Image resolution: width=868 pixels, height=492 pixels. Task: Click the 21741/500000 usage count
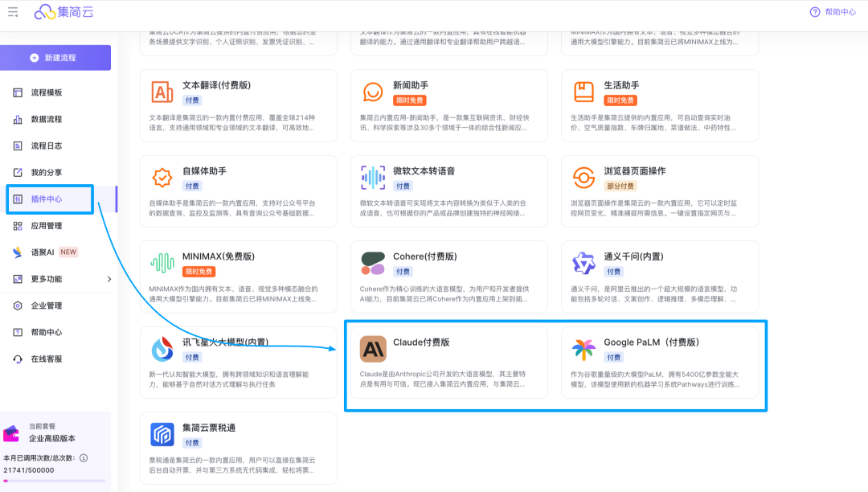coord(29,469)
